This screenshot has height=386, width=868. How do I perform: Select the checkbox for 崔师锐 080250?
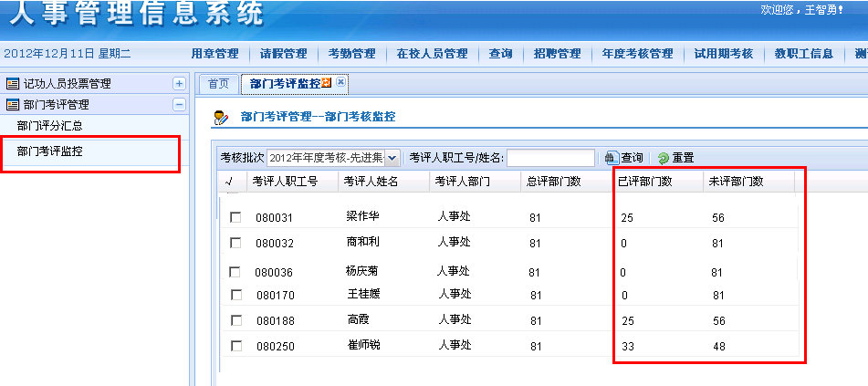pos(236,346)
